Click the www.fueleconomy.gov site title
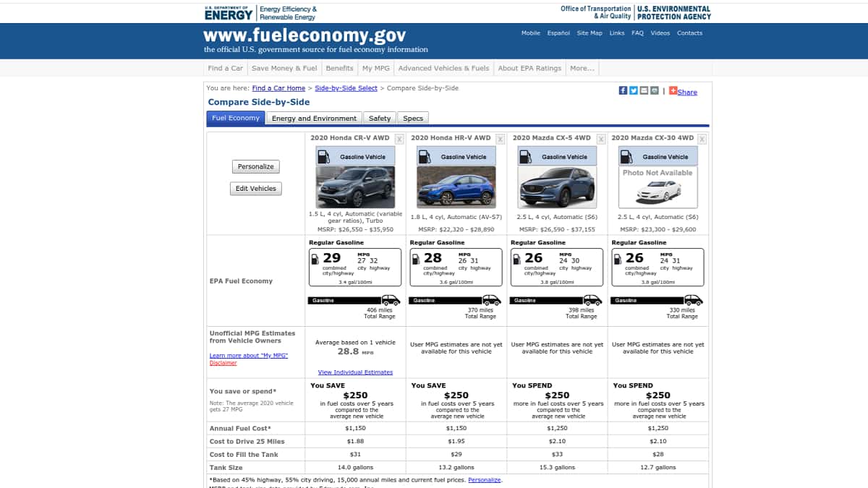This screenshot has height=488, width=868. pyautogui.click(x=305, y=35)
